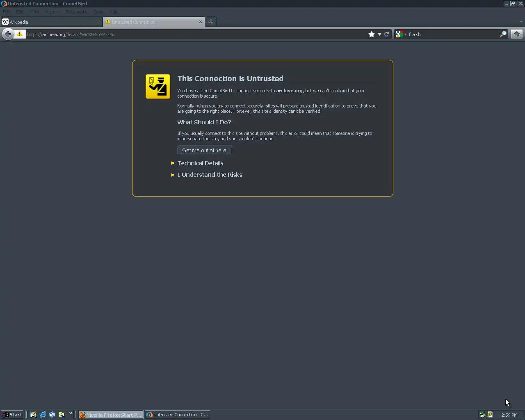Select the Untrusted Connection tab

tap(154, 22)
